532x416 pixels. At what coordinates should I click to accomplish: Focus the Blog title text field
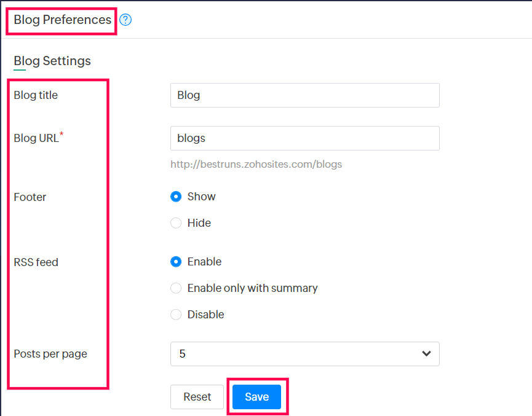pyautogui.click(x=304, y=95)
